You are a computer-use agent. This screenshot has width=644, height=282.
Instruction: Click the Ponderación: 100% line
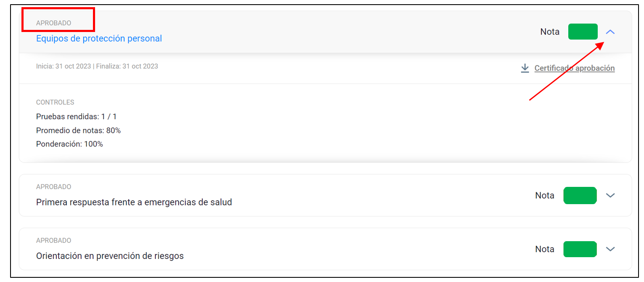(x=69, y=144)
